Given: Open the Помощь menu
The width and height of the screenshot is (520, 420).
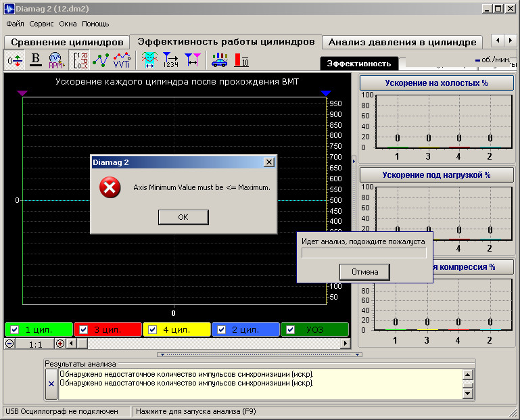Looking at the screenshot, I should coord(95,24).
